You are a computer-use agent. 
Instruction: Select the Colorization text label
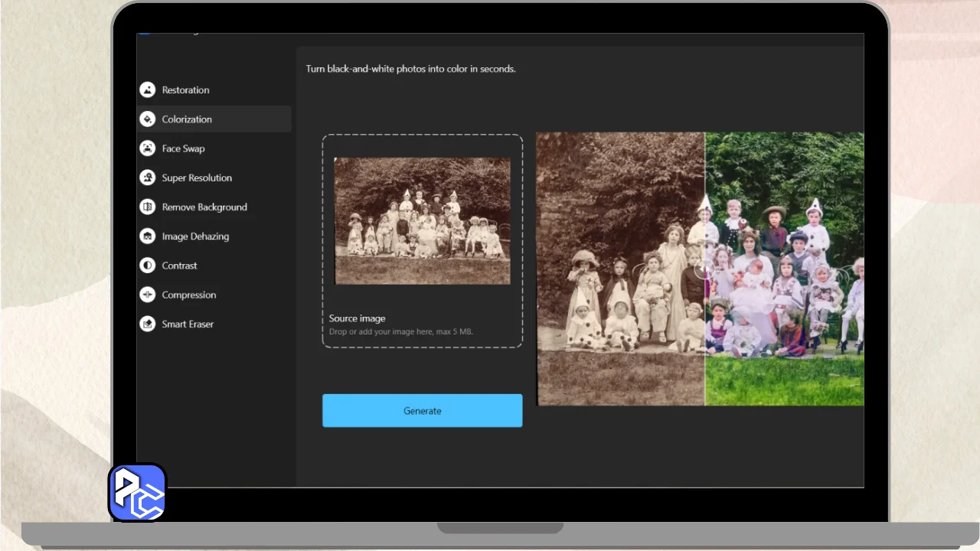click(x=187, y=119)
